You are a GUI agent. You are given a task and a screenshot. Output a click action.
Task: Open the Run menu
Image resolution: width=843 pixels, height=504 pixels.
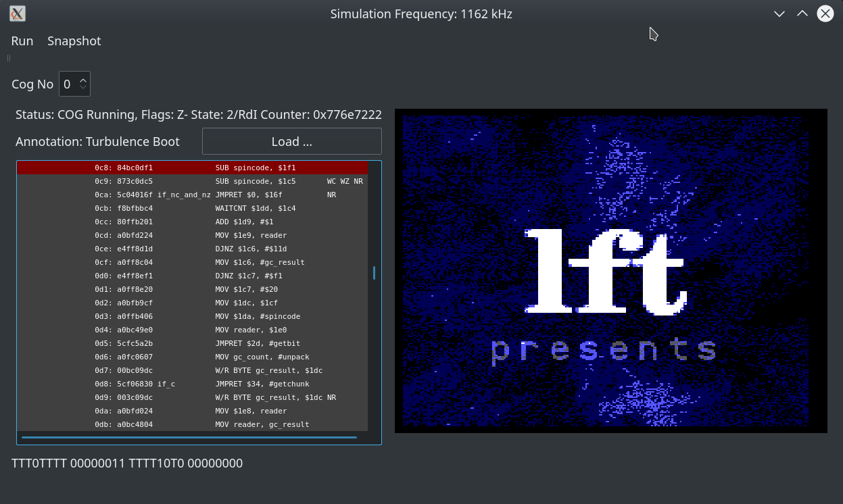22,41
